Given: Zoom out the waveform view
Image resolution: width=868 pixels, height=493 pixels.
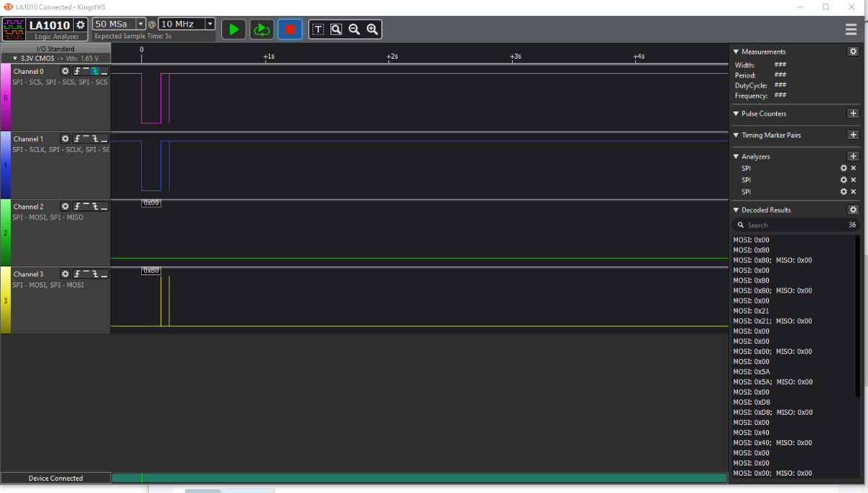Looking at the screenshot, I should pyautogui.click(x=354, y=29).
